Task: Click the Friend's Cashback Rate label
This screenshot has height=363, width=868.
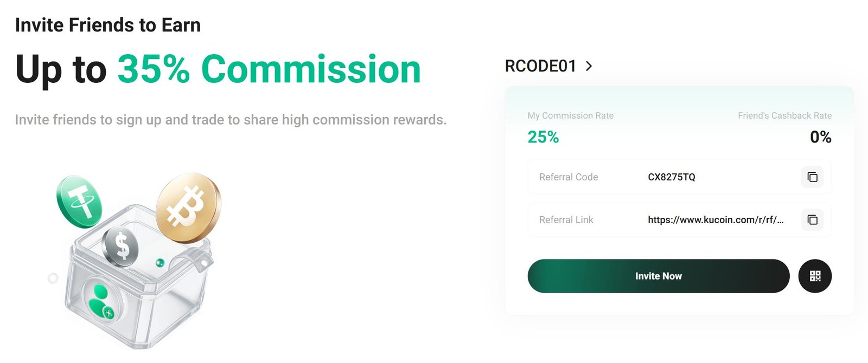Action: pyautogui.click(x=784, y=115)
